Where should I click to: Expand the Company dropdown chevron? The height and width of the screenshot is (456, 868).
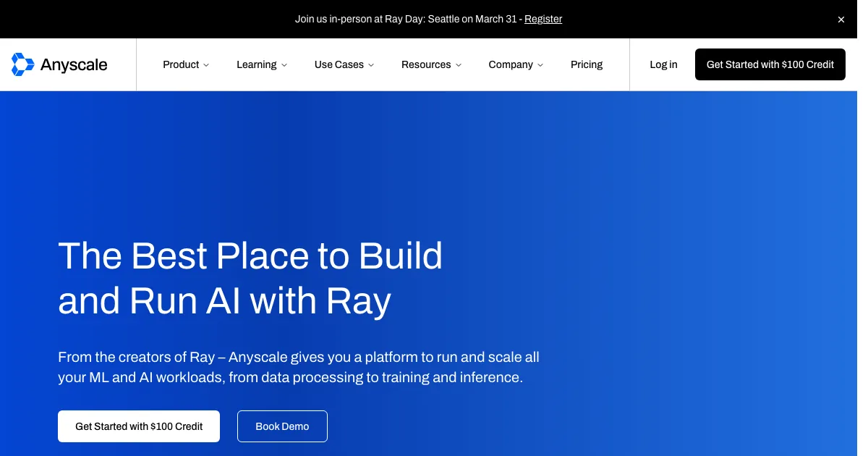(x=540, y=65)
